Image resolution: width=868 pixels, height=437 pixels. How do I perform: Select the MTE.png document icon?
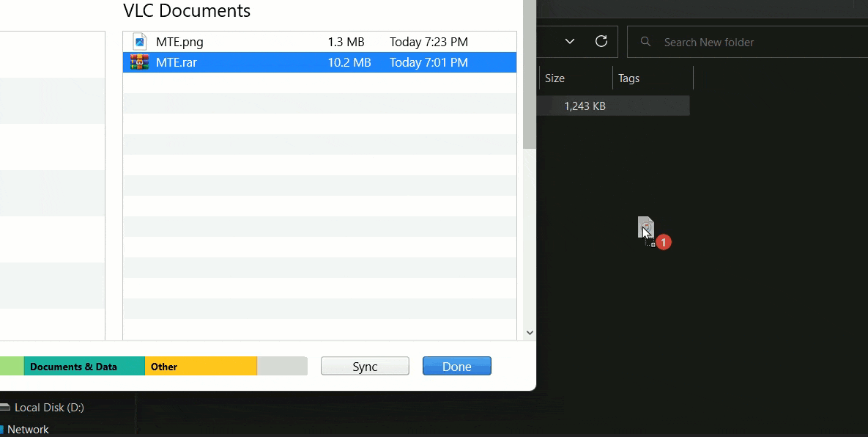tap(140, 42)
